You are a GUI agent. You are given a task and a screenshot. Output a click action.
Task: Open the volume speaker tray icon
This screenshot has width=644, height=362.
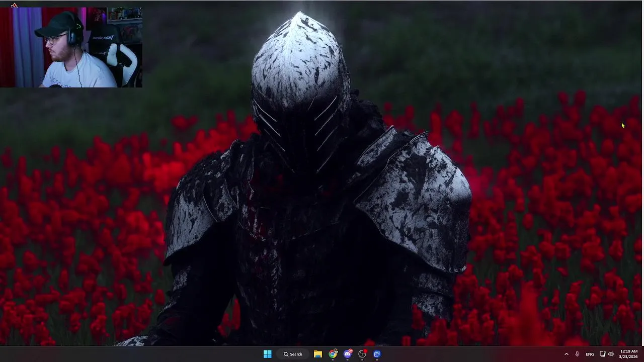point(611,354)
